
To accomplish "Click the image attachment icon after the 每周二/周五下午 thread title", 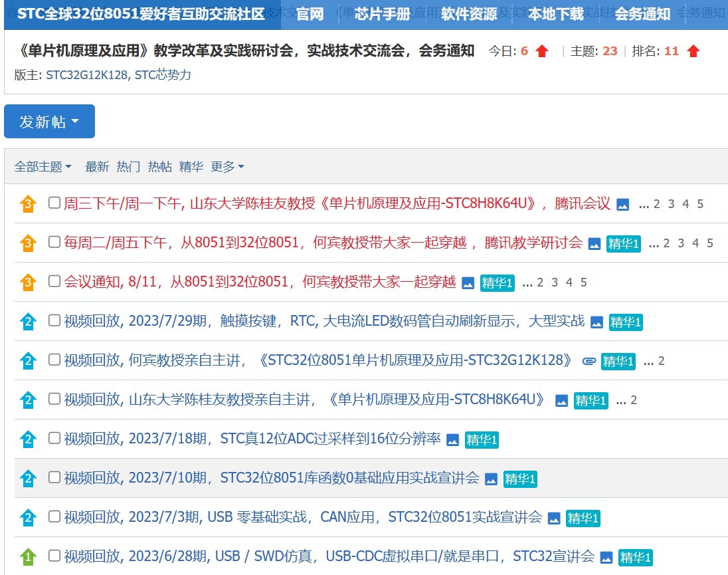I will 594,244.
